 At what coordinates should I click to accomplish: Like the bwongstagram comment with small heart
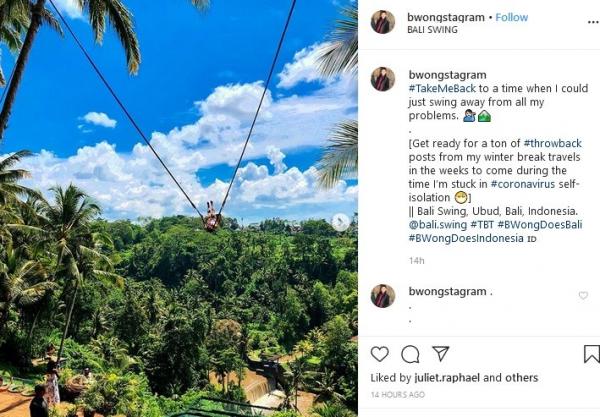coord(584,296)
